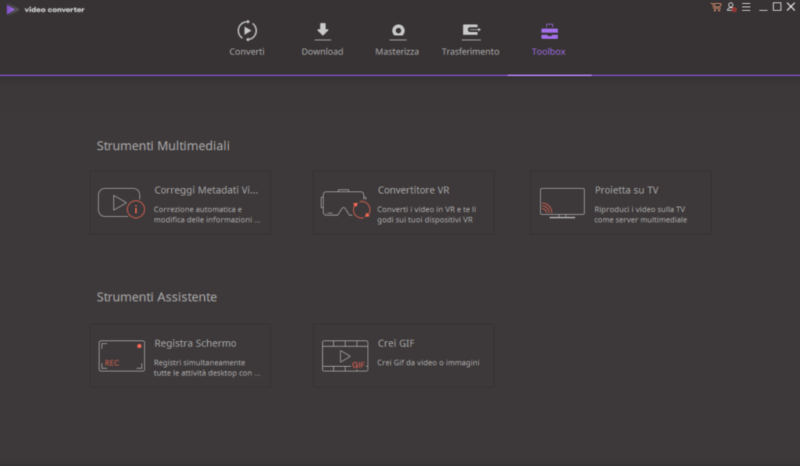Open the hamburger menu in title bar
The width and height of the screenshot is (800, 466).
(746, 7)
